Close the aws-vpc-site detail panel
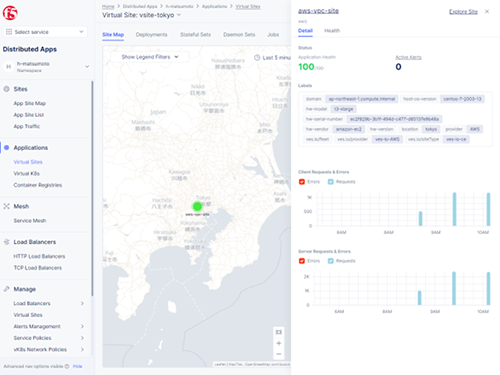This screenshot has width=500, height=375. pos(487,11)
